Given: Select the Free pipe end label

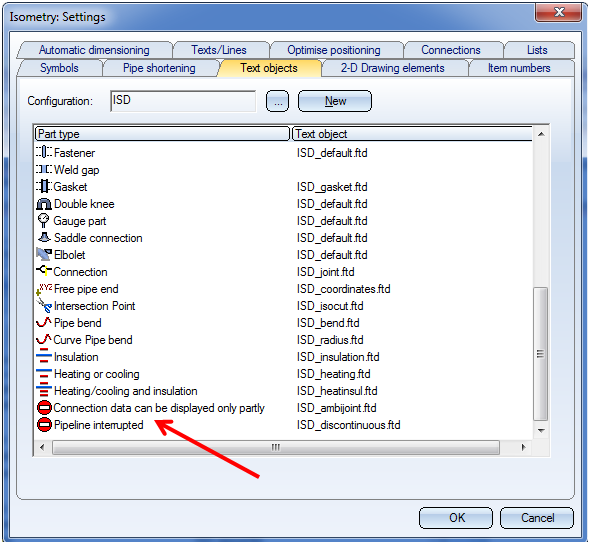Looking at the screenshot, I should (86, 289).
